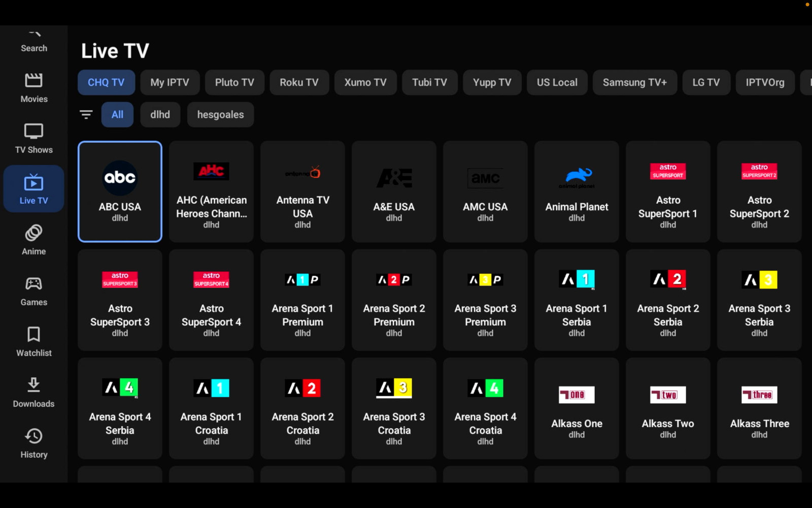Click the "Animal Planet" channel name
The width and height of the screenshot is (812, 508).
point(577,207)
